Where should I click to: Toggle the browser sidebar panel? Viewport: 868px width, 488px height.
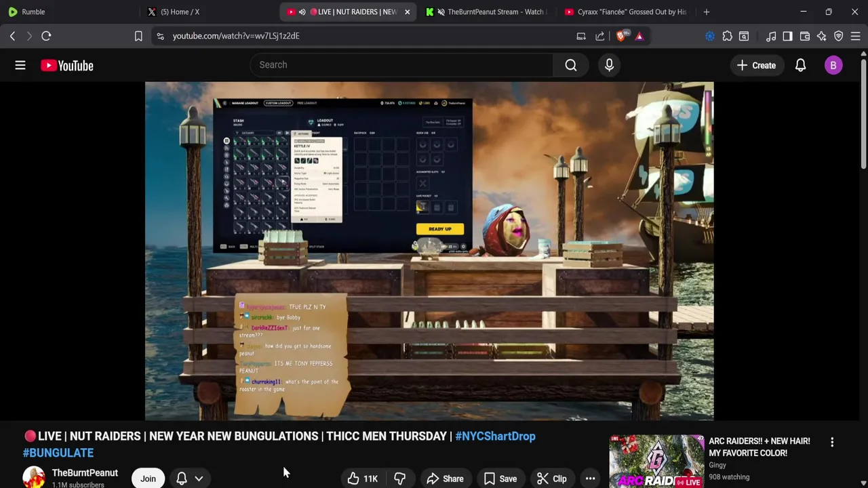787,36
